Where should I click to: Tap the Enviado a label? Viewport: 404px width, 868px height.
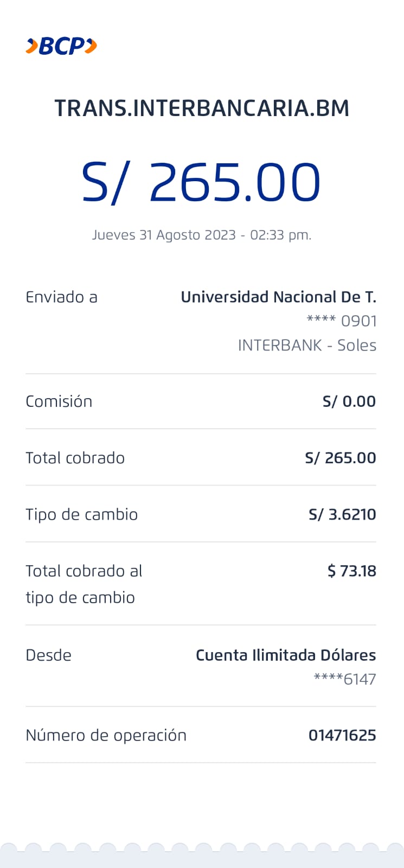point(61,297)
